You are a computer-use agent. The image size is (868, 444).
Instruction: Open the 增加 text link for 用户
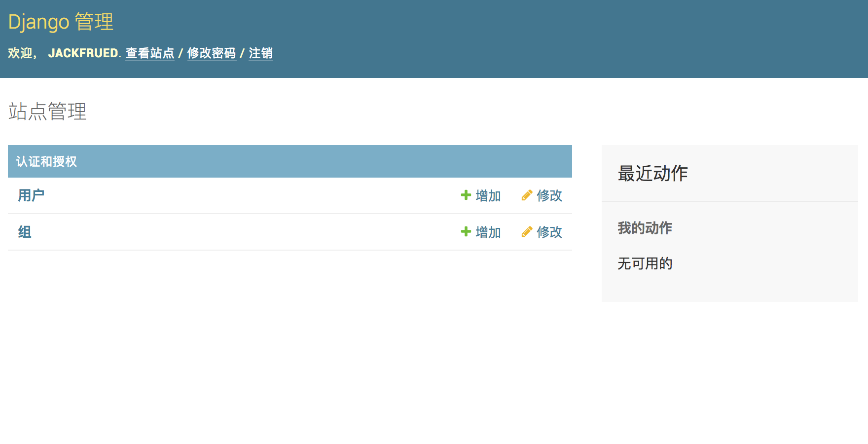[x=488, y=196]
